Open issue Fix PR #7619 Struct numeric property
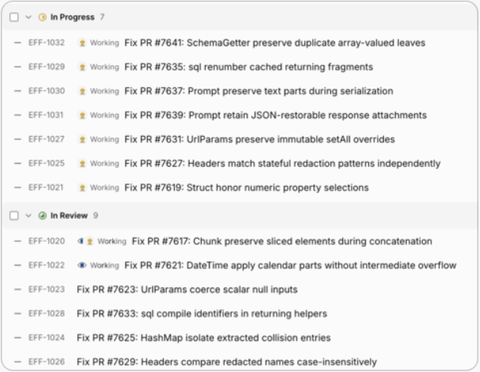The image size is (480, 372). coord(246,188)
